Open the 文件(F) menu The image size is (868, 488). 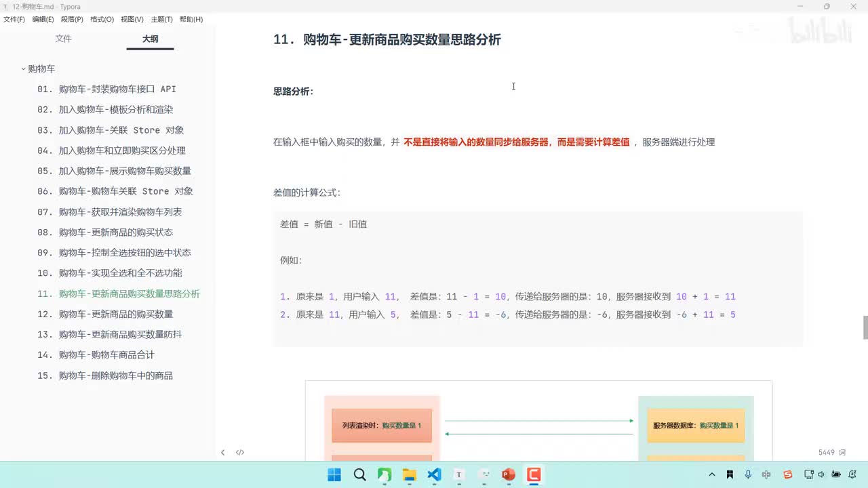click(14, 19)
